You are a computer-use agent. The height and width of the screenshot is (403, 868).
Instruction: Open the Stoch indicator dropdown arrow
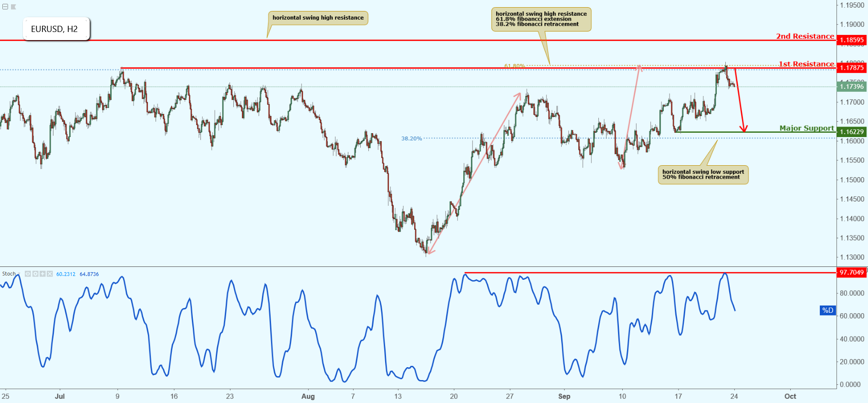[x=19, y=274]
